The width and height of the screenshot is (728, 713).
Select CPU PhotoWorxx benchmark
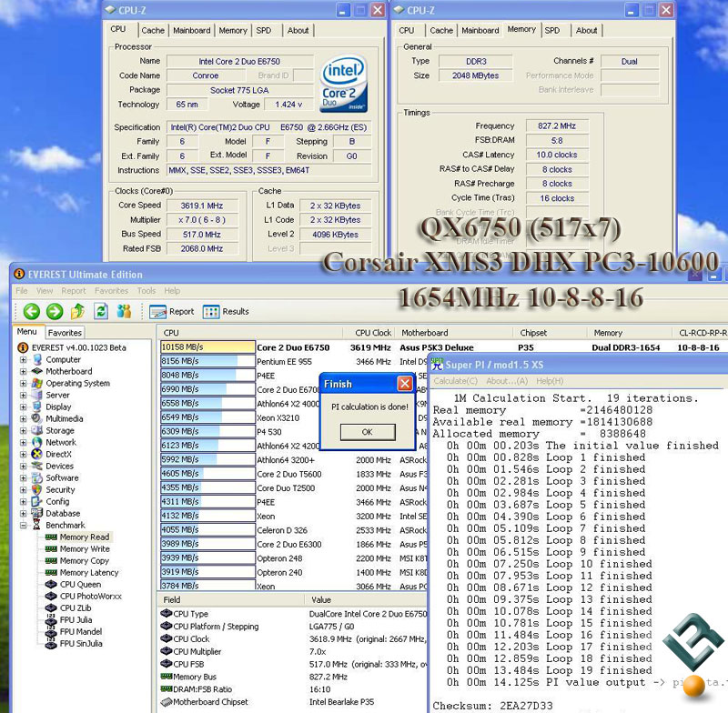tap(90, 596)
